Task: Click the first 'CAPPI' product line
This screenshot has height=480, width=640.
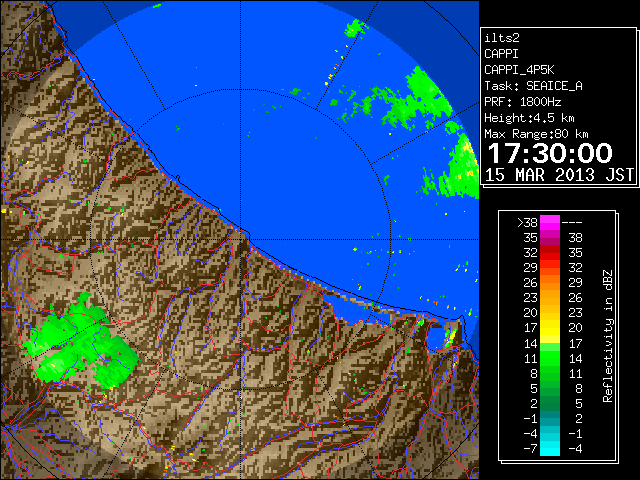Action: (501, 54)
